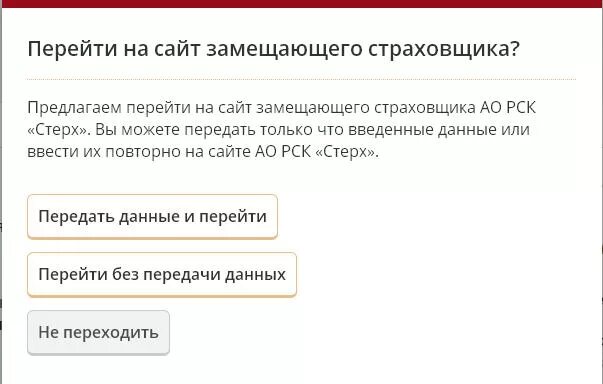Click the paragraph line starting with 'Предлагаем перейти'
The image size is (603, 384).
pos(282,108)
